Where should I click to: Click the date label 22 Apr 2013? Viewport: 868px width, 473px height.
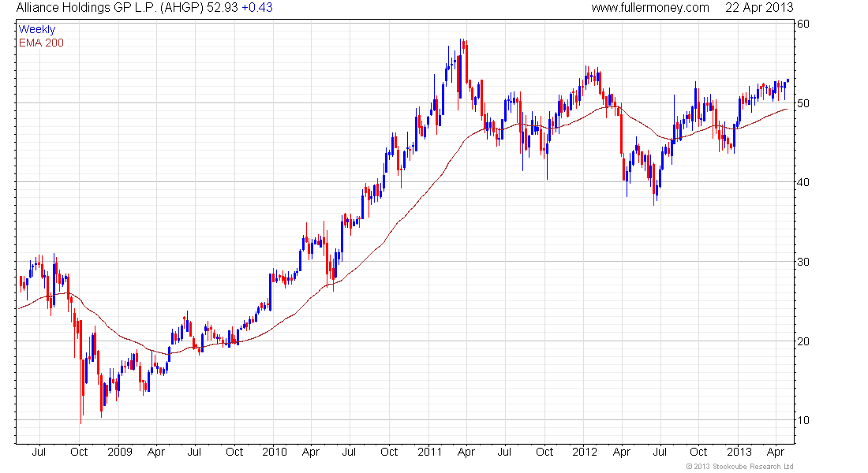pos(759,8)
